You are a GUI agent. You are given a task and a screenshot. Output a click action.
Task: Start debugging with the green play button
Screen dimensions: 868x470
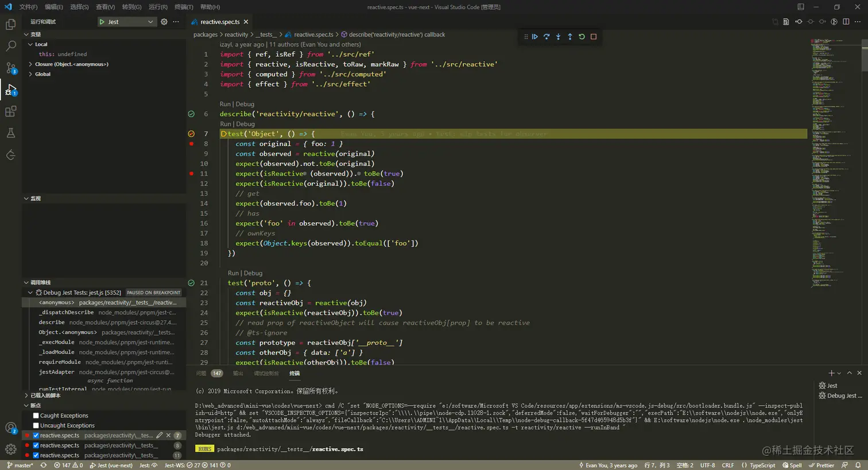point(102,22)
